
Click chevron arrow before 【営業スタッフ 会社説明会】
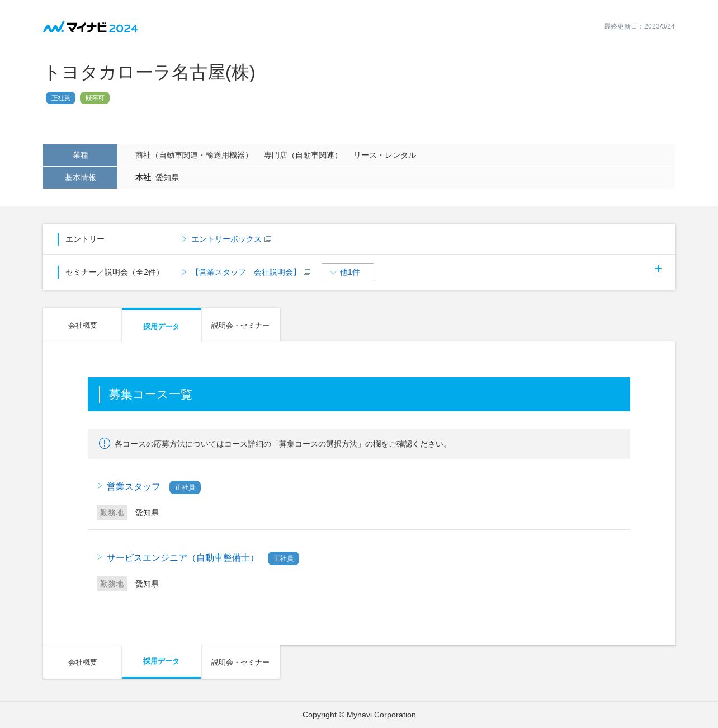184,272
